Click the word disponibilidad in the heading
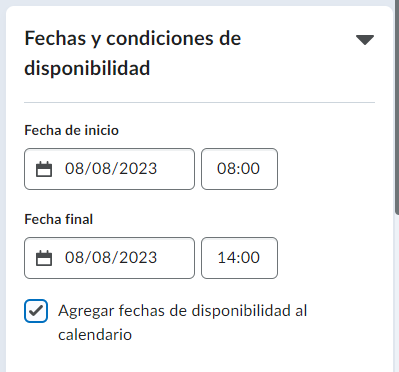 tap(87, 68)
